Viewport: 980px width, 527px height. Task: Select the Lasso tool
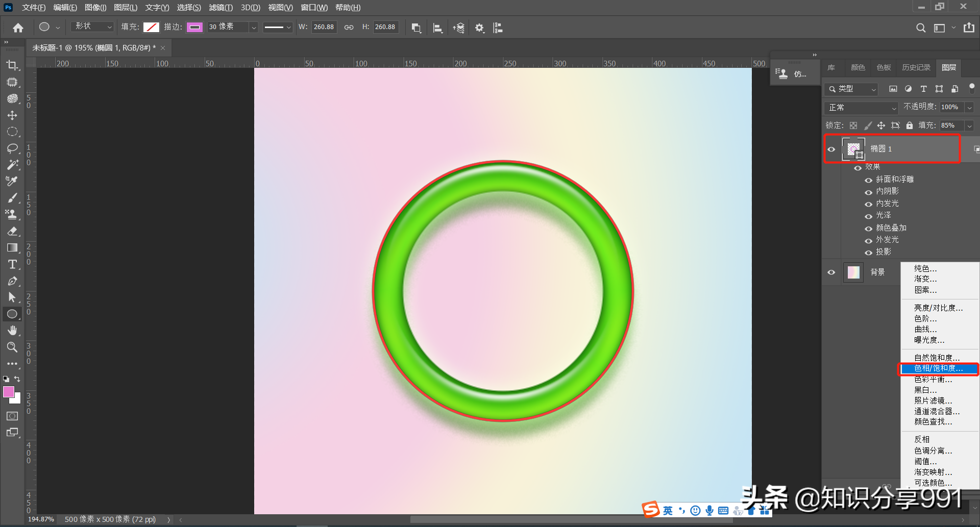pos(12,148)
